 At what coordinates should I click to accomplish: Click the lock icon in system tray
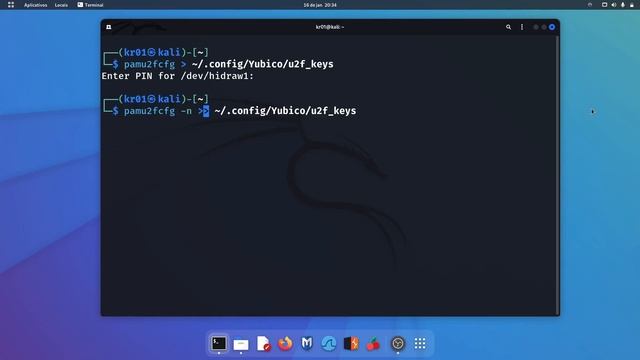click(x=631, y=5)
